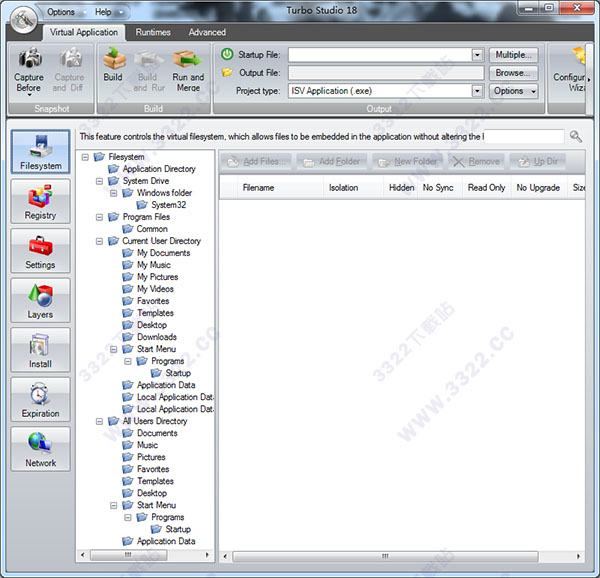Viewport: 600px width, 578px height.
Task: Click the filesystem search input box
Action: [524, 137]
